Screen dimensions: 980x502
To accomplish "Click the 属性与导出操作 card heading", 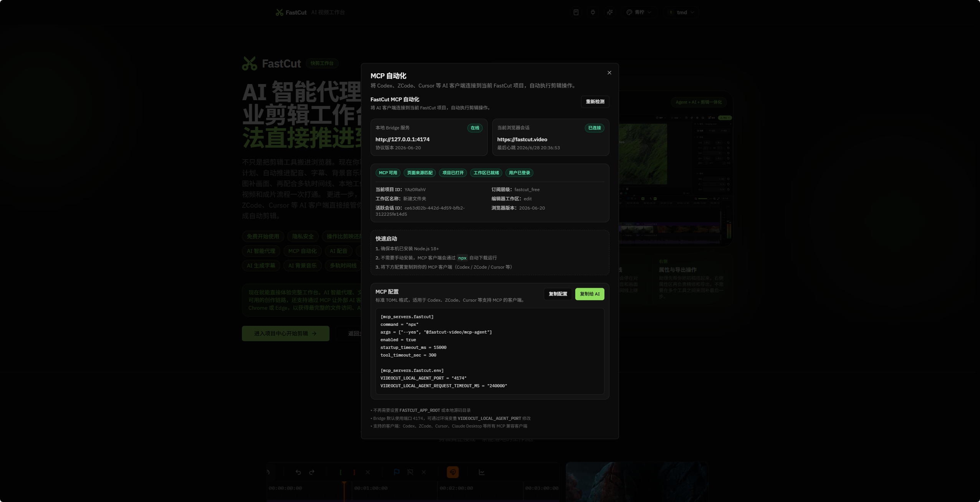I will (677, 270).
